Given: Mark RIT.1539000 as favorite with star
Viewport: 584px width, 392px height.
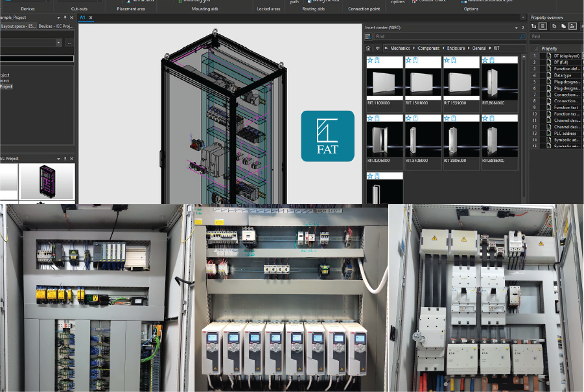Looking at the screenshot, I should pyautogui.click(x=447, y=60).
